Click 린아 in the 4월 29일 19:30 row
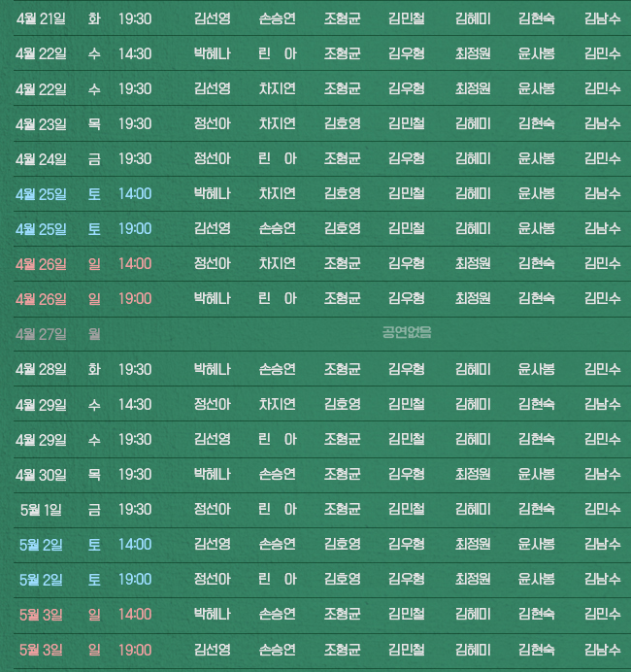 278,439
